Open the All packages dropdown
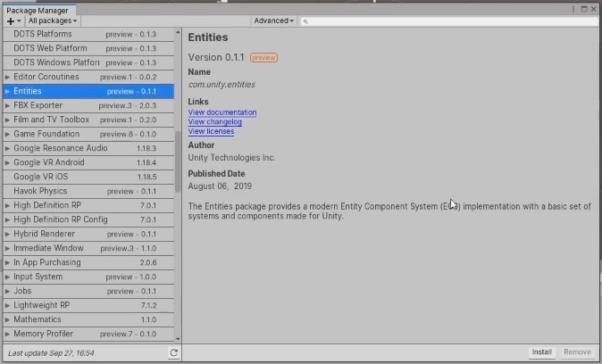Viewport: 602px width, 364px height. coord(53,21)
